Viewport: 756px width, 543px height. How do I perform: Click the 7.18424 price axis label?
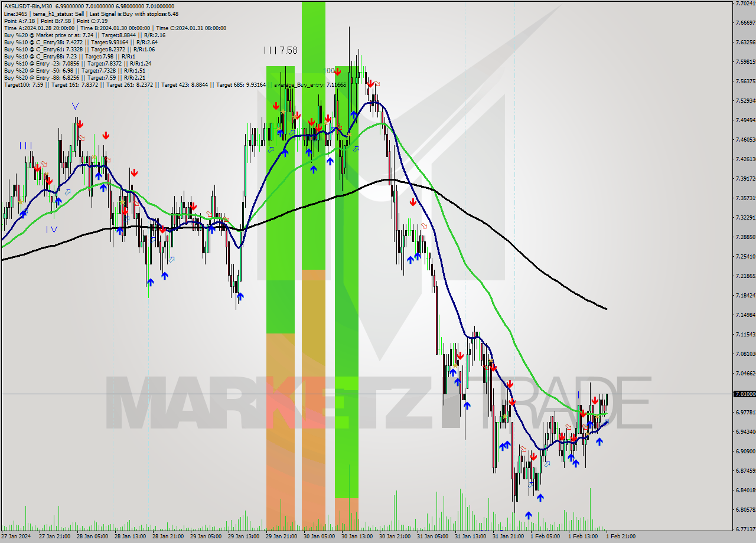pos(744,295)
